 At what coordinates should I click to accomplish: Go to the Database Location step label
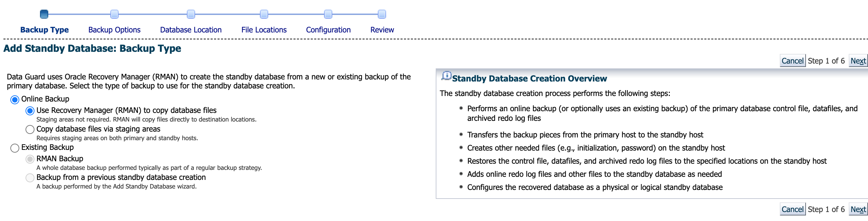coord(191,30)
